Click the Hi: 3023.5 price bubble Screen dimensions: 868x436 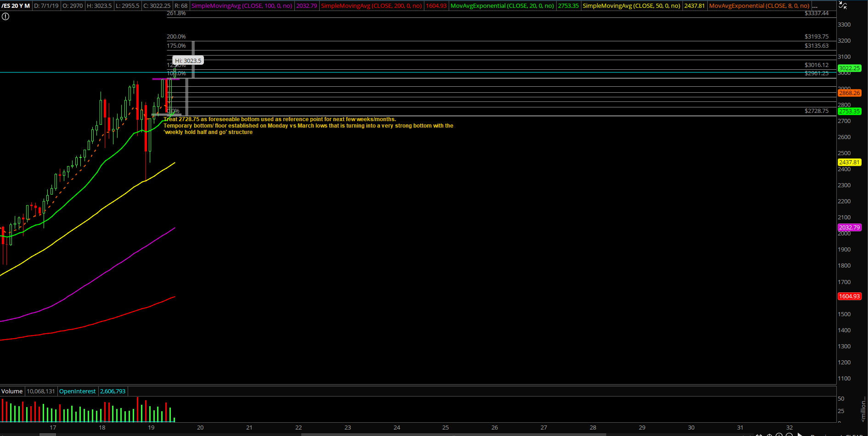[188, 61]
